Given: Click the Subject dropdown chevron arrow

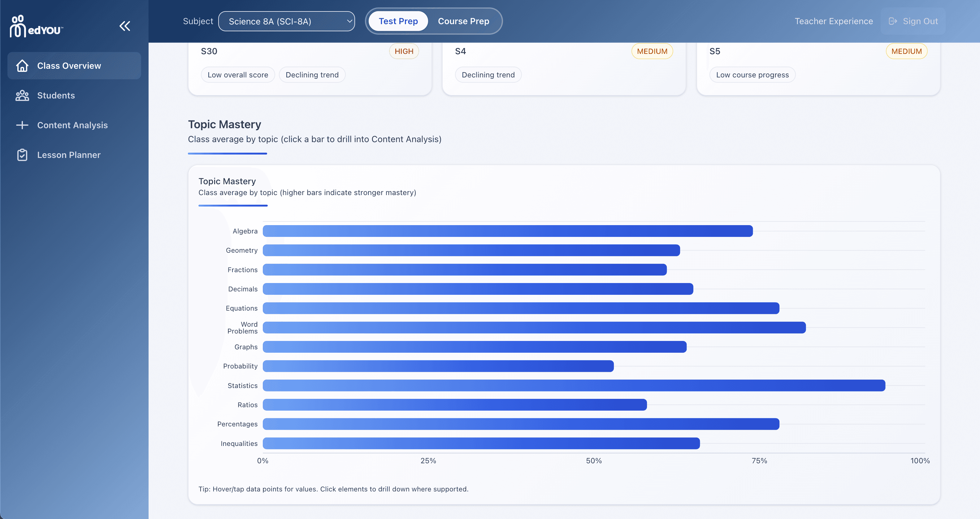Looking at the screenshot, I should pos(349,21).
